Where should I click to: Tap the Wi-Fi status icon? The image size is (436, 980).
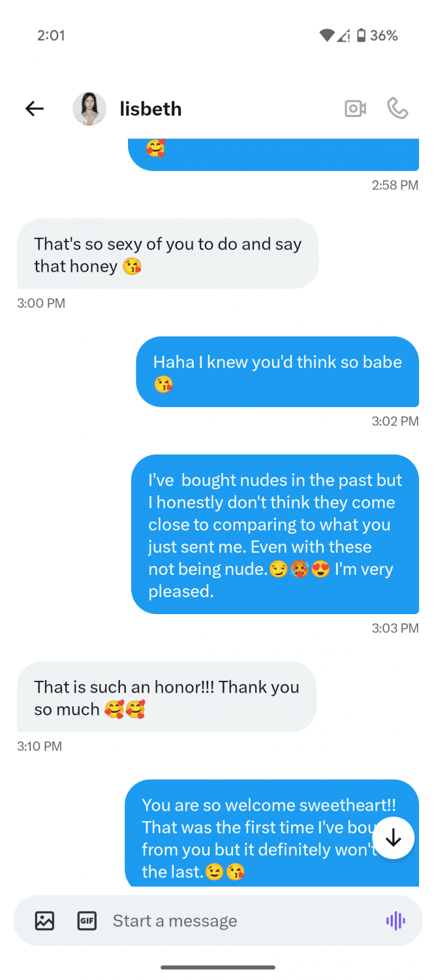(326, 35)
